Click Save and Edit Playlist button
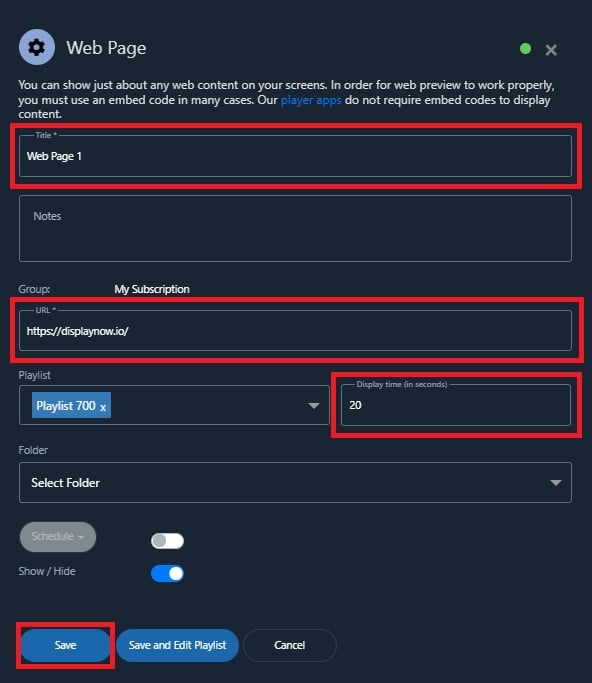592x683 pixels. (177, 645)
